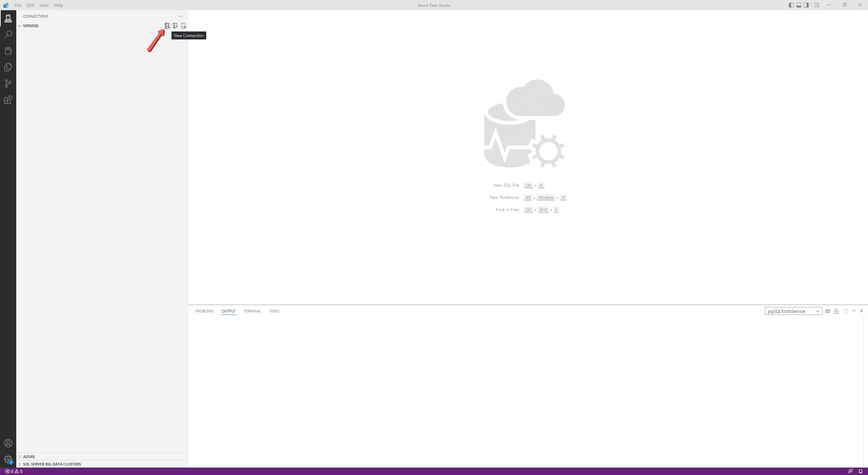Switch to the TERMINAL tab
This screenshot has width=868, height=475.
252,311
